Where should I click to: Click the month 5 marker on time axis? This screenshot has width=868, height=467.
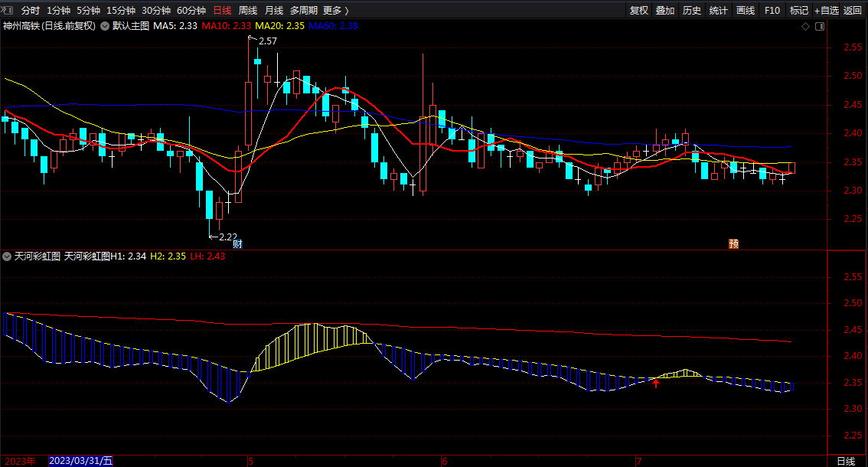[251, 461]
